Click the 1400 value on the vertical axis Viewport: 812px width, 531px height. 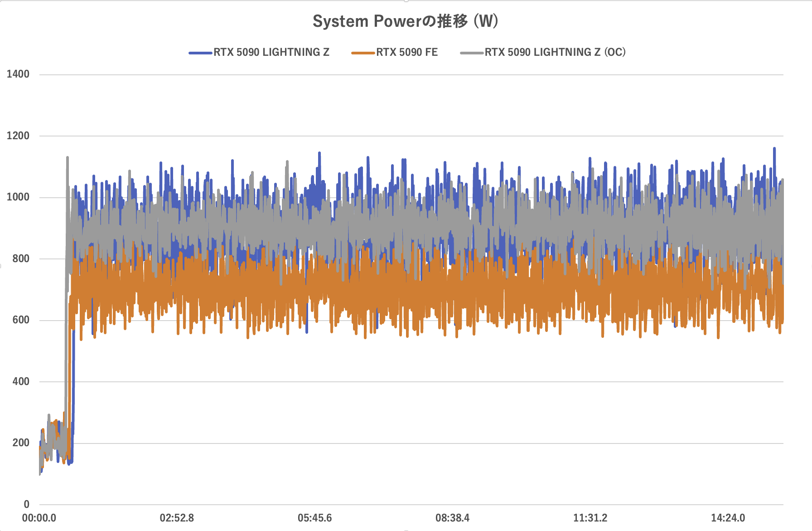[19, 73]
